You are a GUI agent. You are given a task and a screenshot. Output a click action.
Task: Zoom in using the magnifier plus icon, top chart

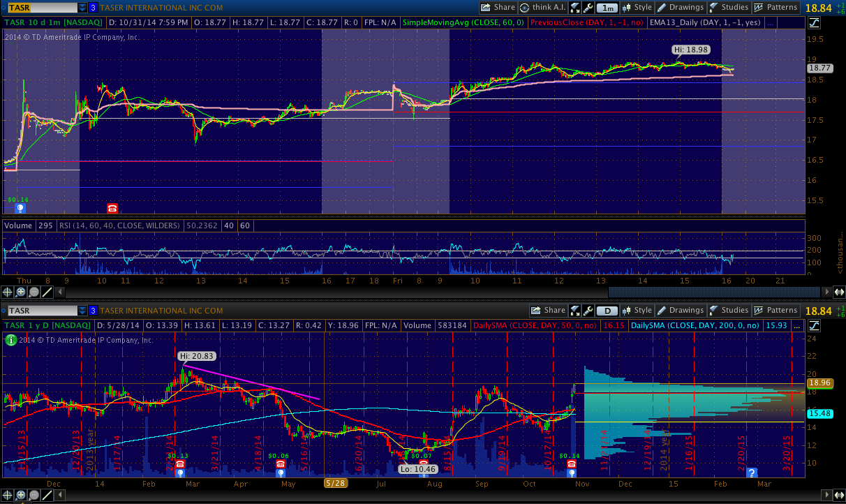[x=21, y=292]
